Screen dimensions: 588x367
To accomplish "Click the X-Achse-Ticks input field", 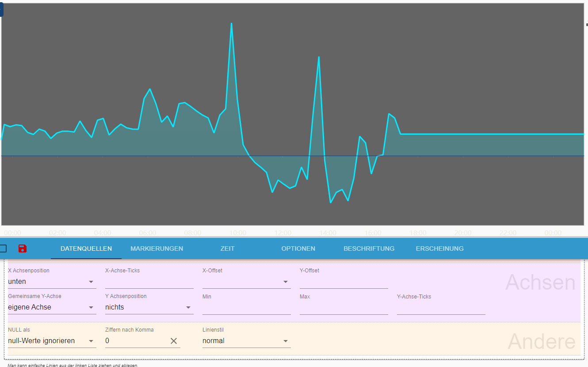I will 149,282.
